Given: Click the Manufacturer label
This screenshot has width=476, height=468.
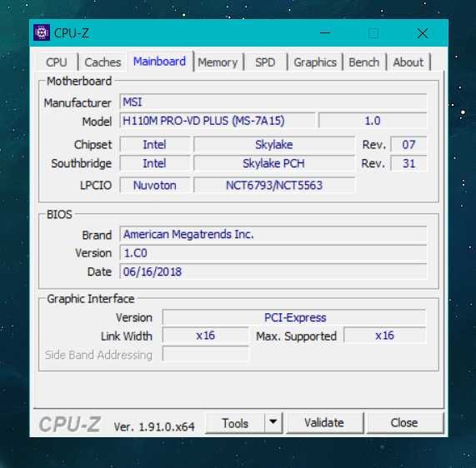Looking at the screenshot, I should [78, 102].
